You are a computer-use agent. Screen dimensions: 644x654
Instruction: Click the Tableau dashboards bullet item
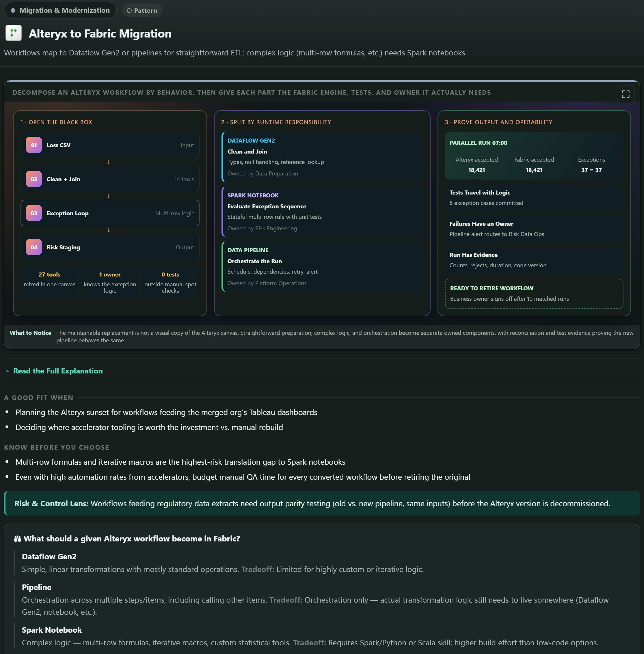[x=166, y=412]
